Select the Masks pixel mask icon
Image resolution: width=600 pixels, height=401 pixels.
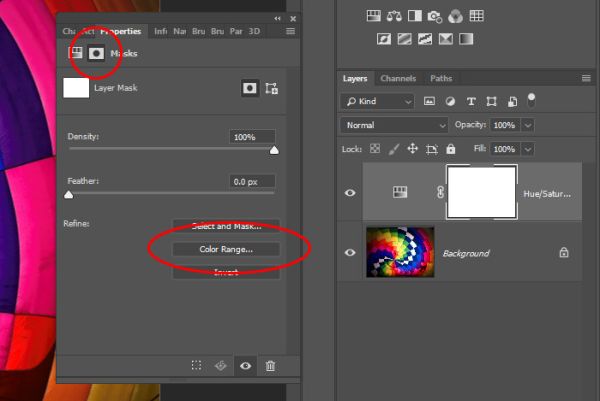[x=96, y=53]
